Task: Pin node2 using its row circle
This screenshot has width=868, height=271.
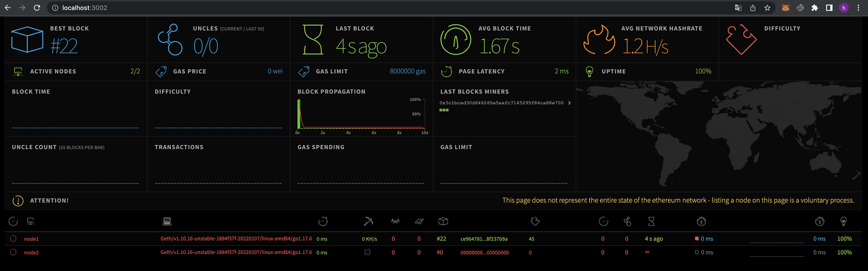Action: (x=13, y=252)
